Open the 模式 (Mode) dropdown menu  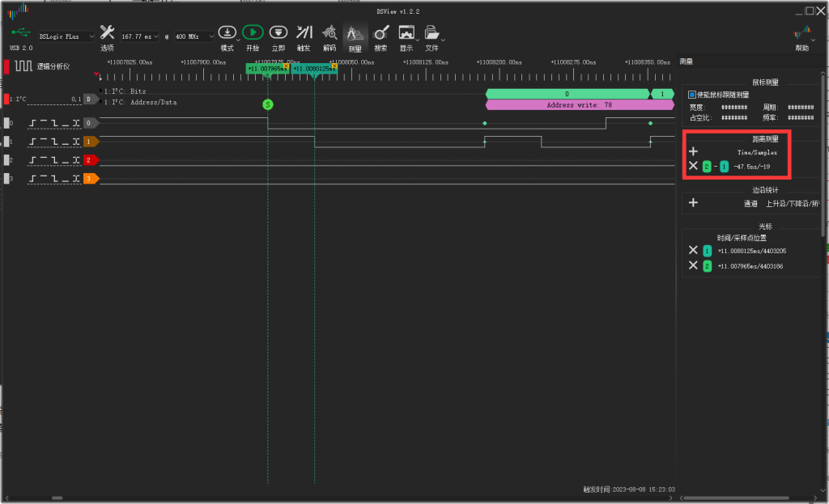pos(227,32)
